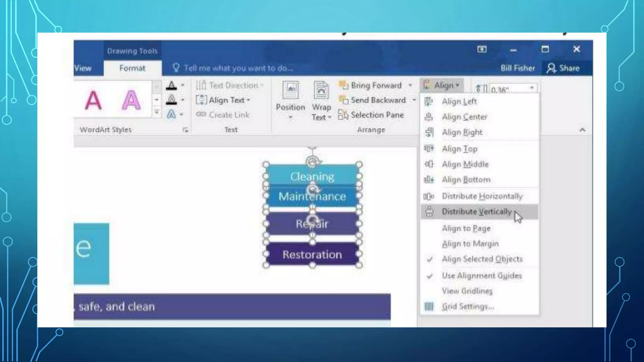This screenshot has width=644, height=362.
Task: Open the Text Fill color dropdown arrow
Action: [x=182, y=85]
